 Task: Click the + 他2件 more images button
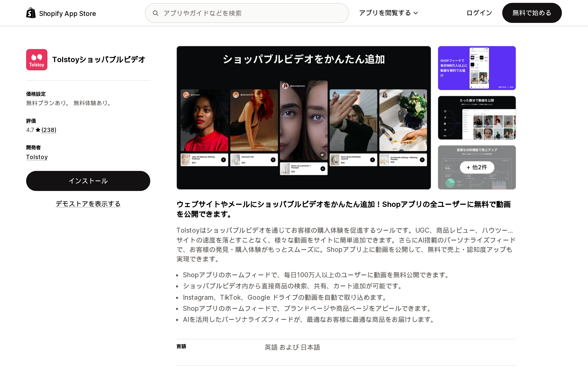[x=477, y=167]
